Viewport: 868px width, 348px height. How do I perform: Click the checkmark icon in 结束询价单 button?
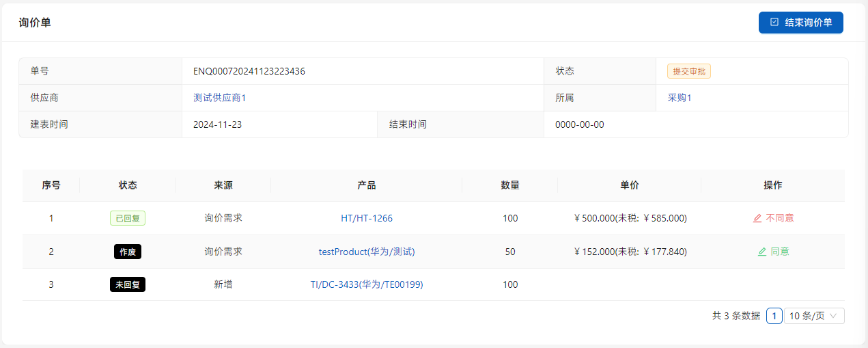click(774, 23)
